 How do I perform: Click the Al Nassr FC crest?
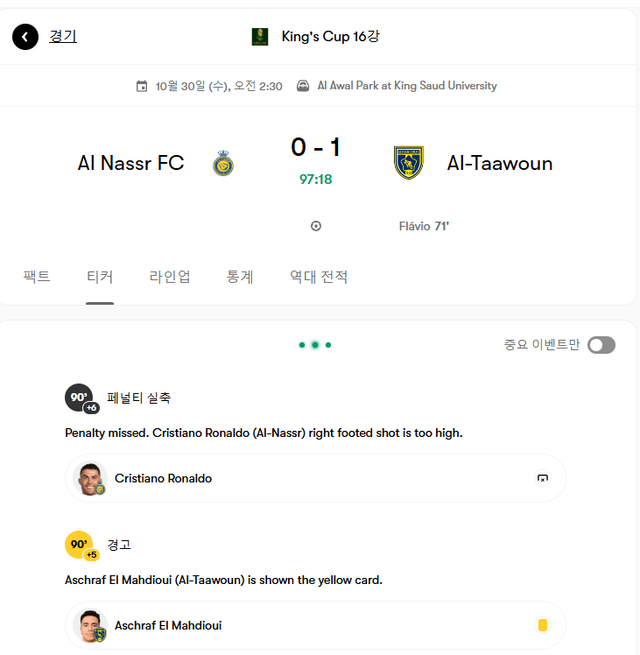pos(223,163)
